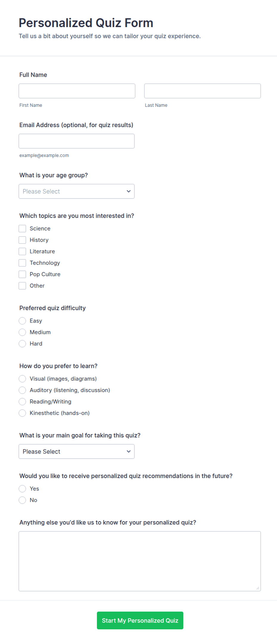The width and height of the screenshot is (277, 644).
Task: Enable the Literature checkbox
Action: pyautogui.click(x=22, y=251)
